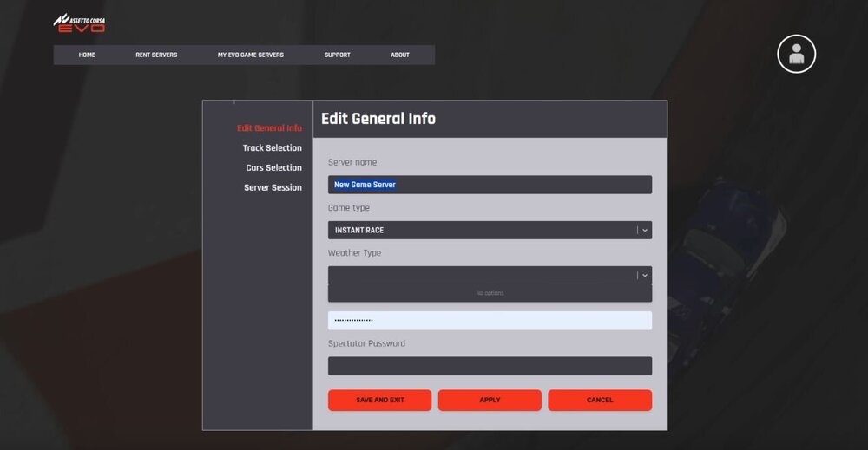This screenshot has width=868, height=450.
Task: Open the user profile avatar icon
Action: click(796, 54)
